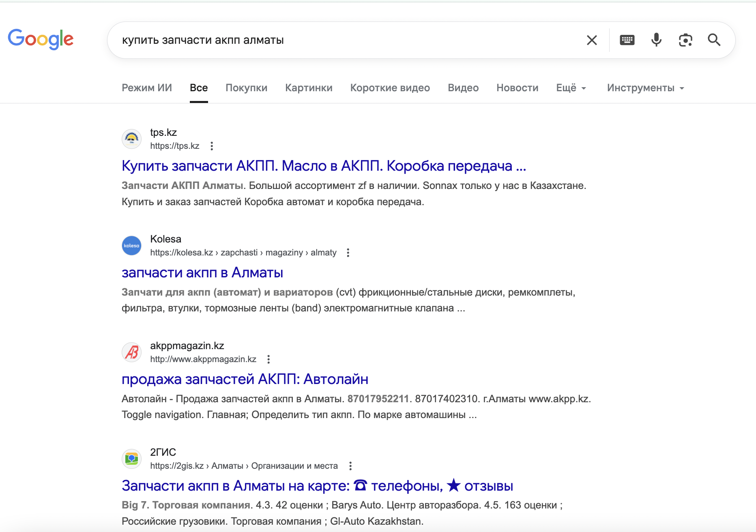Screen dimensions: 756x532
Task: Click the 2ГИС site favicon
Action: coord(132,459)
